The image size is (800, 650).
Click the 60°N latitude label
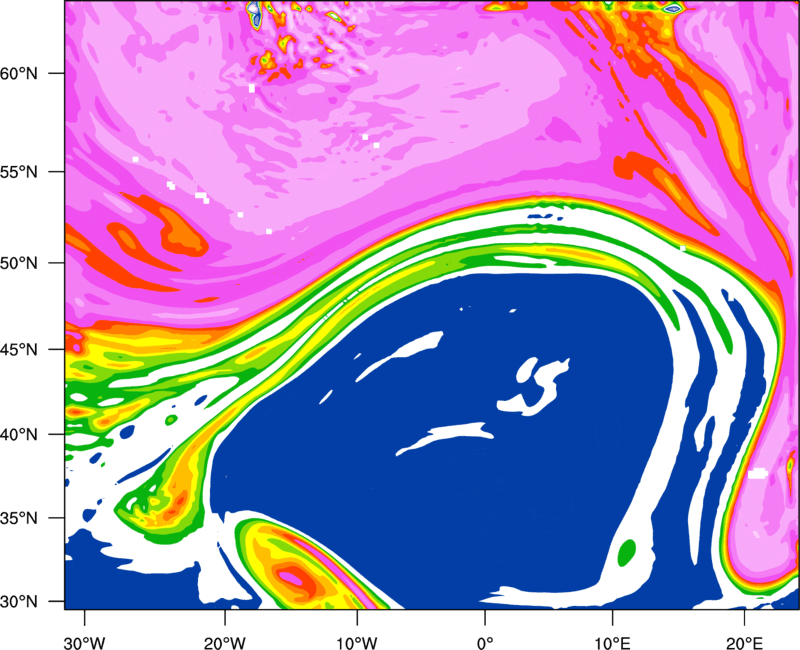(19, 74)
